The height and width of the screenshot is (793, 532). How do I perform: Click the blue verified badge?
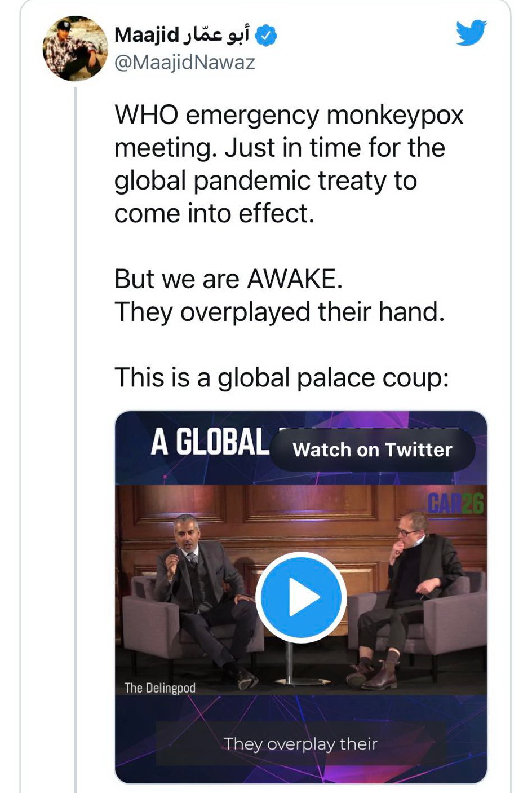(x=266, y=36)
